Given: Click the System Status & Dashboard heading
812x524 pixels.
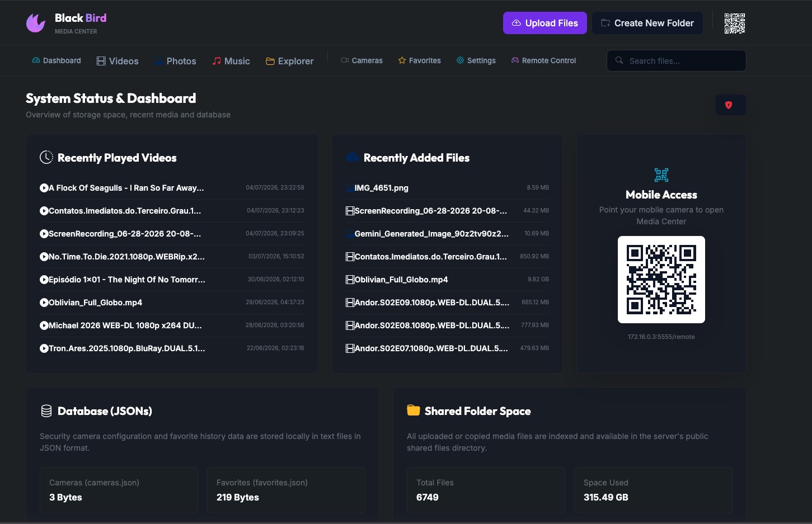Looking at the screenshot, I should [111, 98].
